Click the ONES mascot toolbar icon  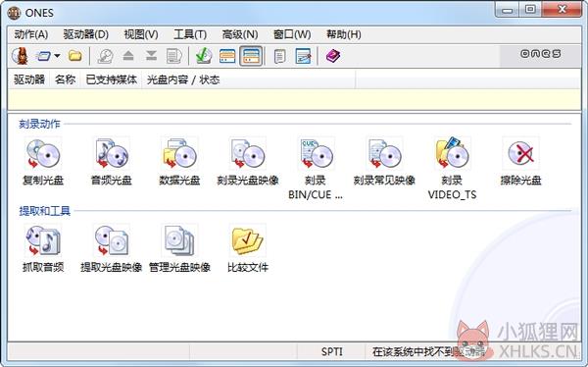pos(21,56)
